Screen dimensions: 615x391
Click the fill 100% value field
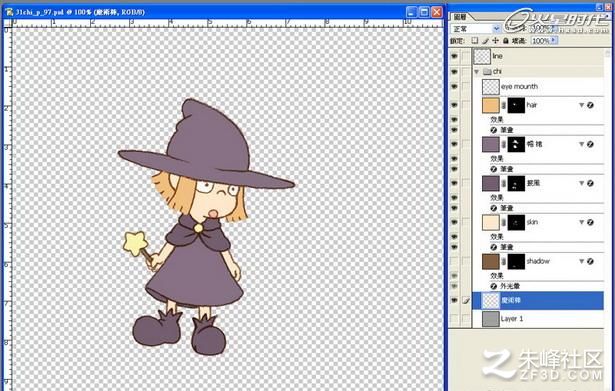540,40
